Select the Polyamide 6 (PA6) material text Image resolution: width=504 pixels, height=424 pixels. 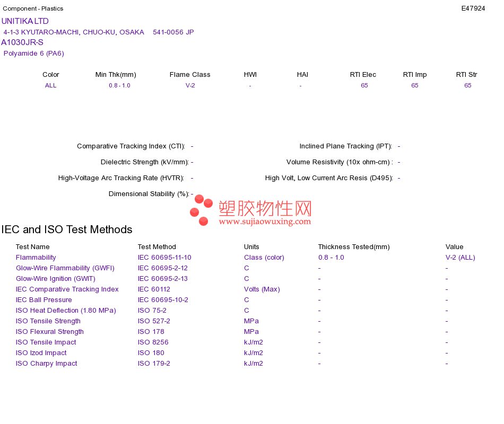coord(34,54)
